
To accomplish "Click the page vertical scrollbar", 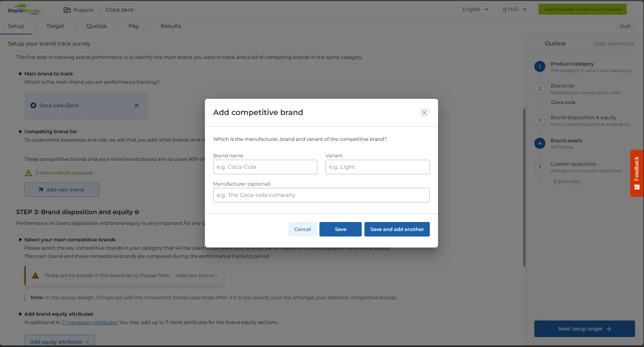I will (524, 187).
